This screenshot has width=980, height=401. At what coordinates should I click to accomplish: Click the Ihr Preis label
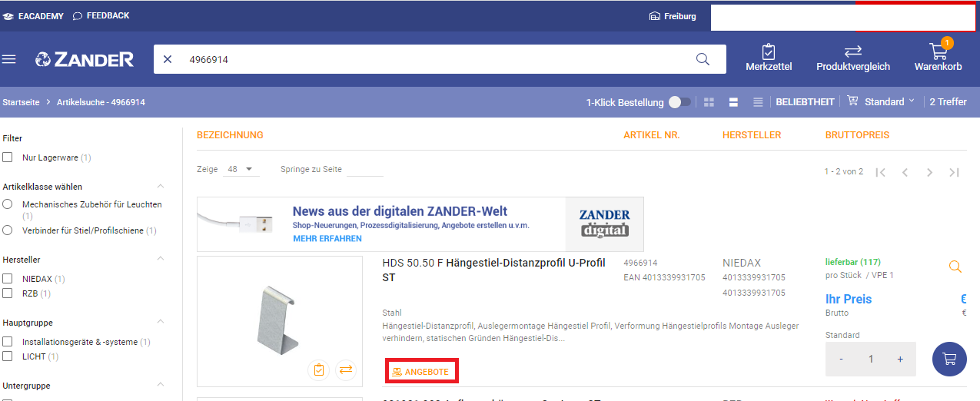click(849, 299)
